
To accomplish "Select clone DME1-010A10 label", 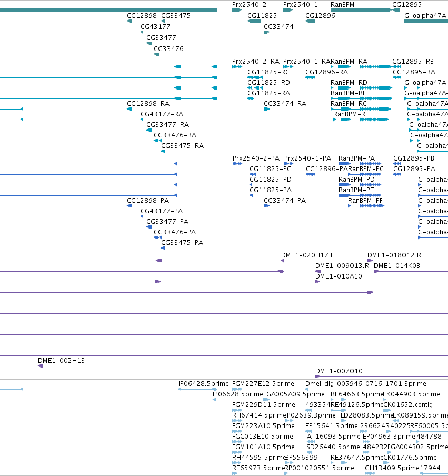I will (339, 276).
